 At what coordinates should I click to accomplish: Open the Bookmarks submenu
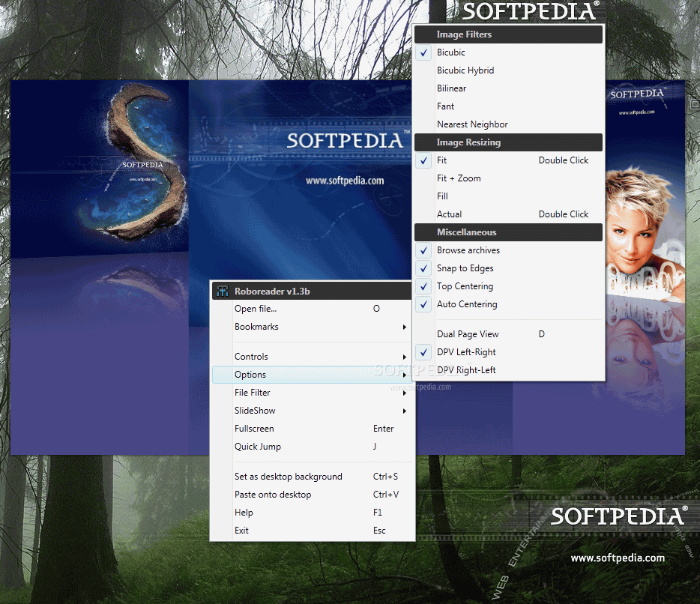[312, 327]
